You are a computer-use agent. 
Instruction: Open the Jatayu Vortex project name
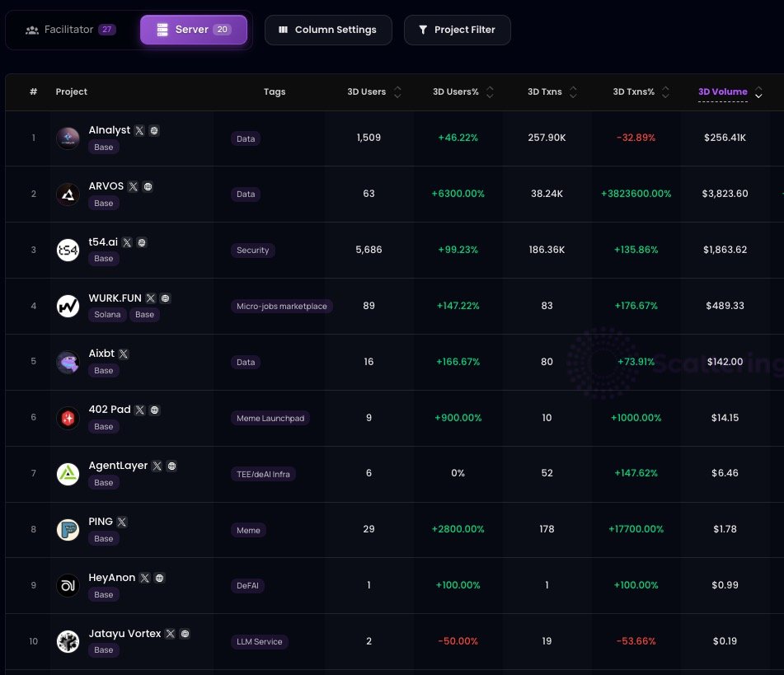[124, 634]
